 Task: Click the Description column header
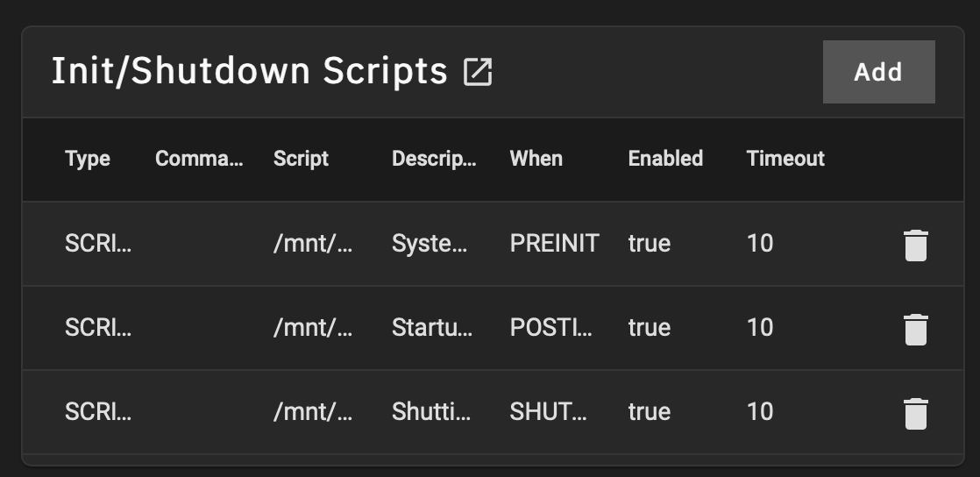434,159
